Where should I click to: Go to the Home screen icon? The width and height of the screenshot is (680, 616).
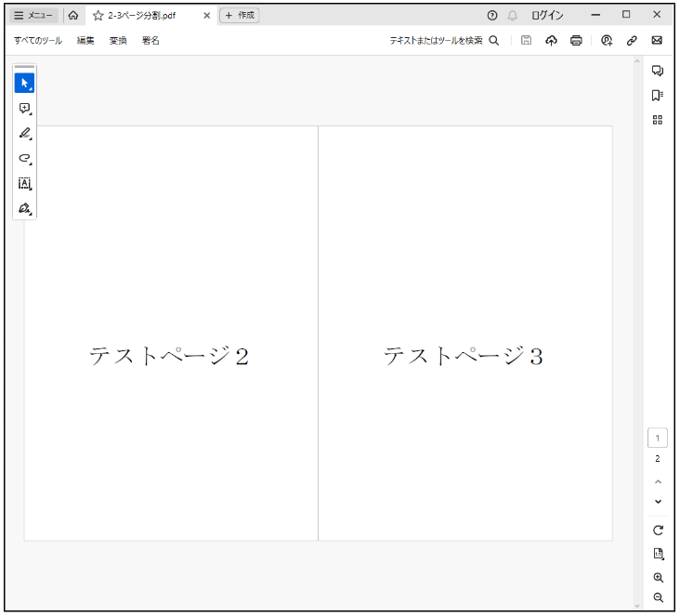(73, 15)
